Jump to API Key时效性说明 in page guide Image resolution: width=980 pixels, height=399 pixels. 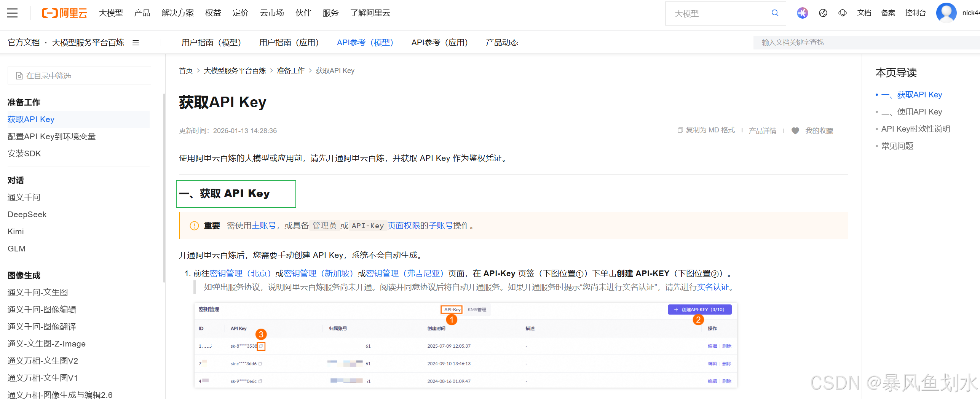click(915, 129)
